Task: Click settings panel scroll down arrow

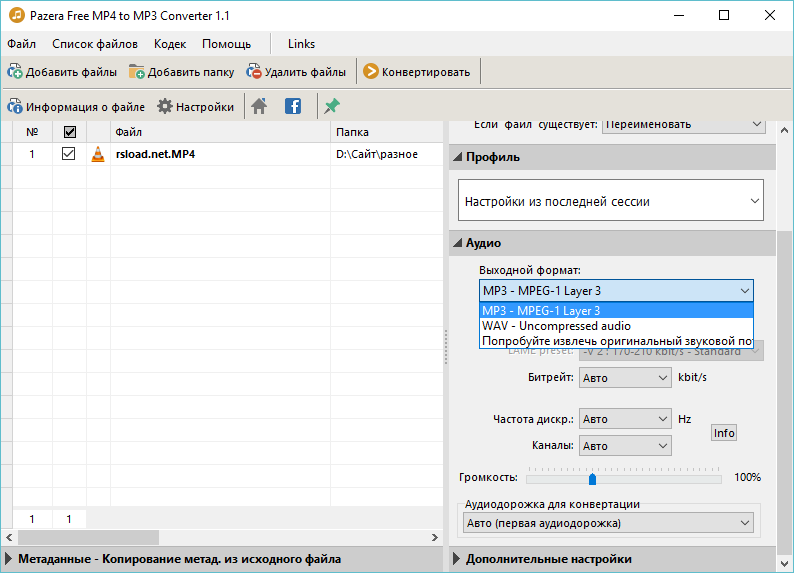Action: pos(784,563)
